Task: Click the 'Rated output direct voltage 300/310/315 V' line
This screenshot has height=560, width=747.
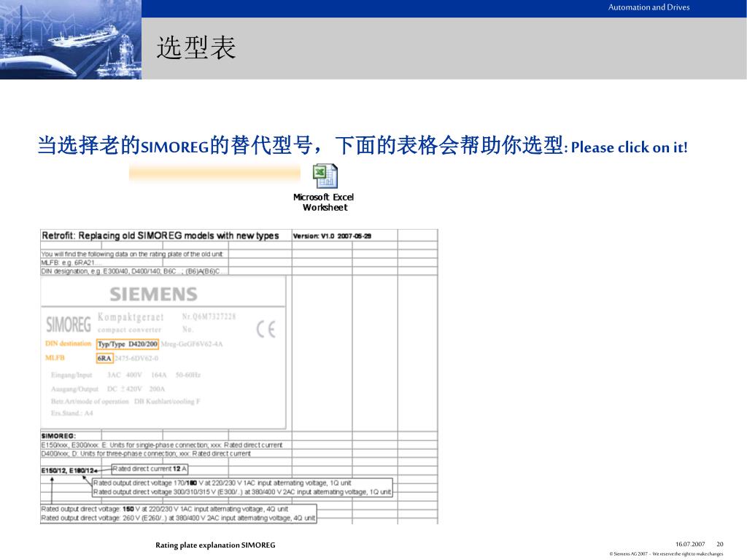Action: coord(242,492)
